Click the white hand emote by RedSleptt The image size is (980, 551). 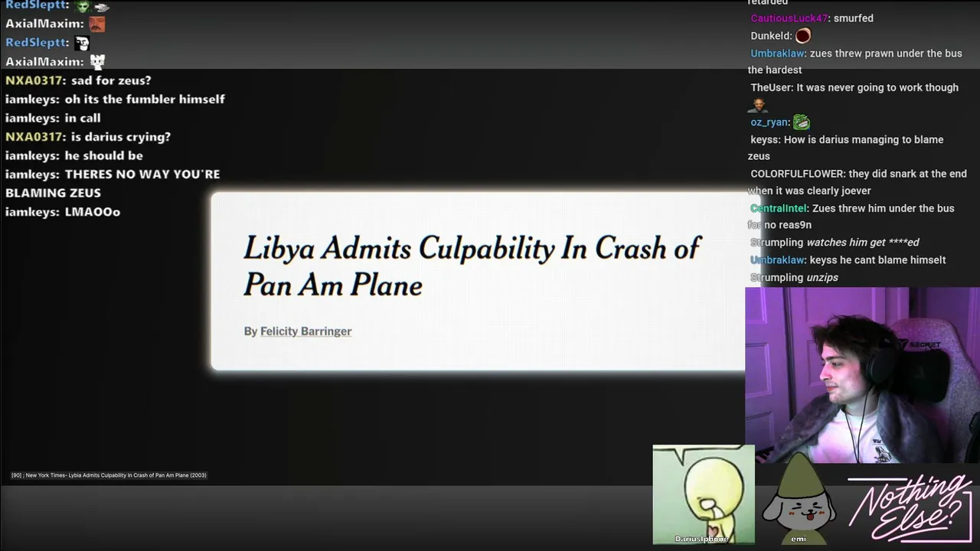[x=101, y=6]
